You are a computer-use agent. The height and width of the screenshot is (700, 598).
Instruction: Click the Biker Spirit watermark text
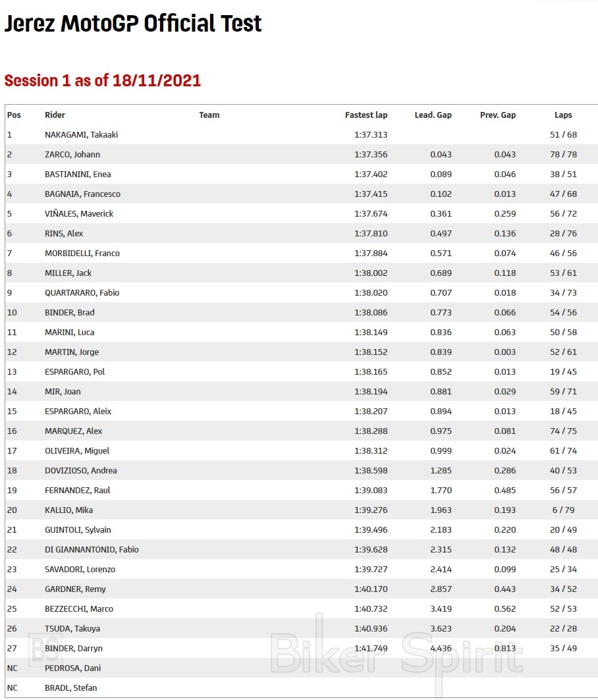point(396,653)
